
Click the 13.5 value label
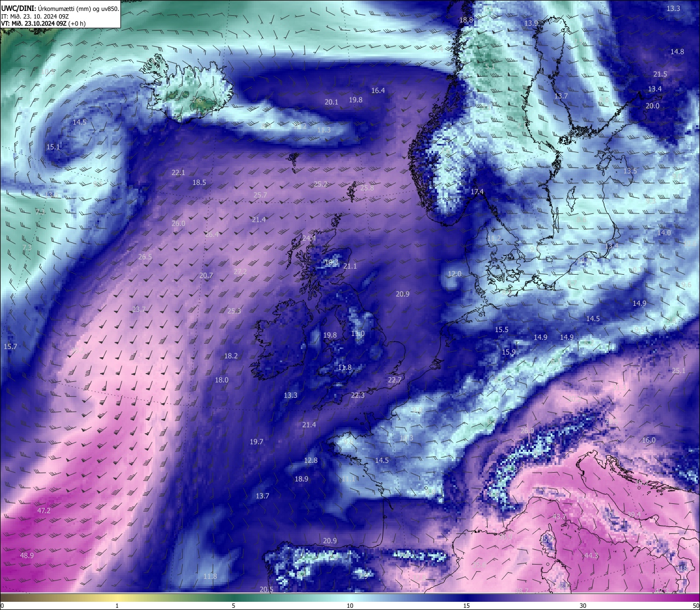tap(630, 171)
